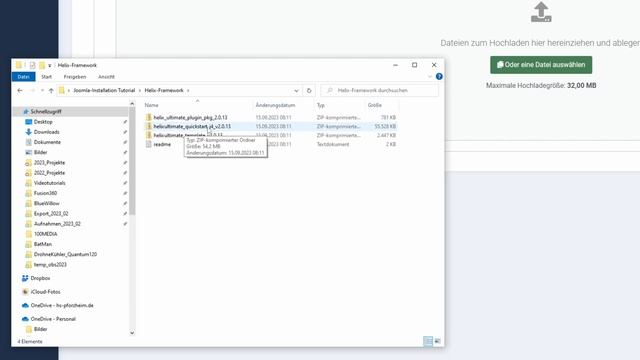Open Videotutorials folder in sidebar

coord(49,183)
